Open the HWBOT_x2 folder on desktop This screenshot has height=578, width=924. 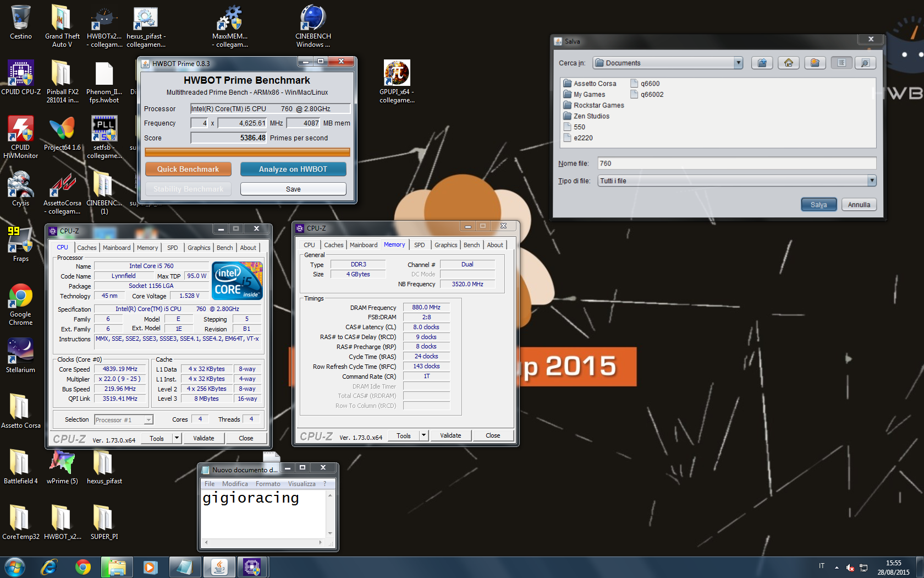62,522
